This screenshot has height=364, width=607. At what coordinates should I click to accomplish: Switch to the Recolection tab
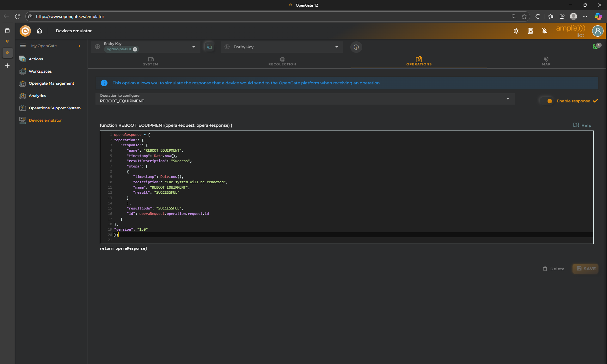pyautogui.click(x=282, y=61)
